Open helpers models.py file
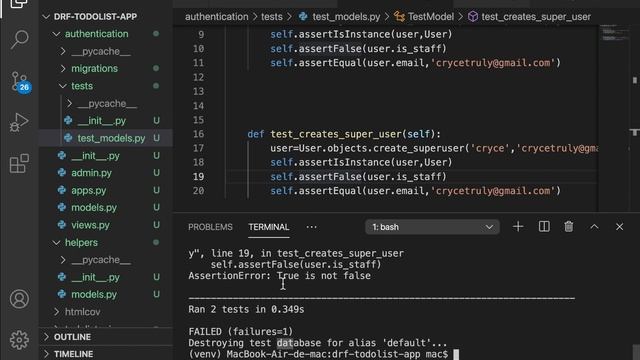640x360 pixels. (94, 295)
